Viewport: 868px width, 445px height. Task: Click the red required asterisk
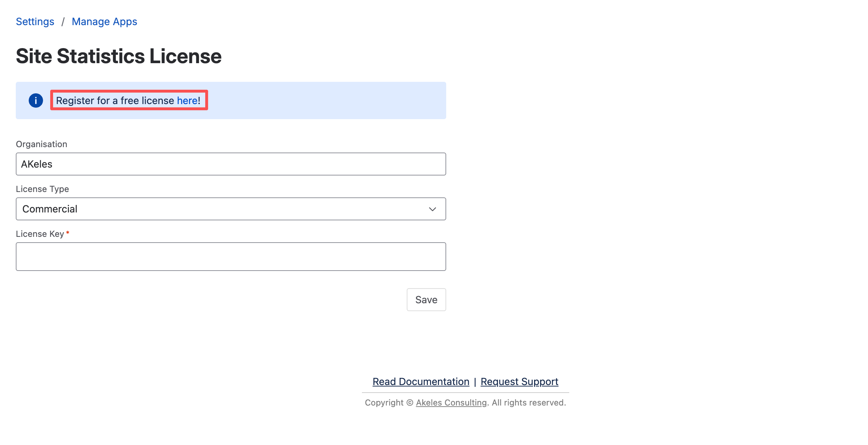coord(67,233)
